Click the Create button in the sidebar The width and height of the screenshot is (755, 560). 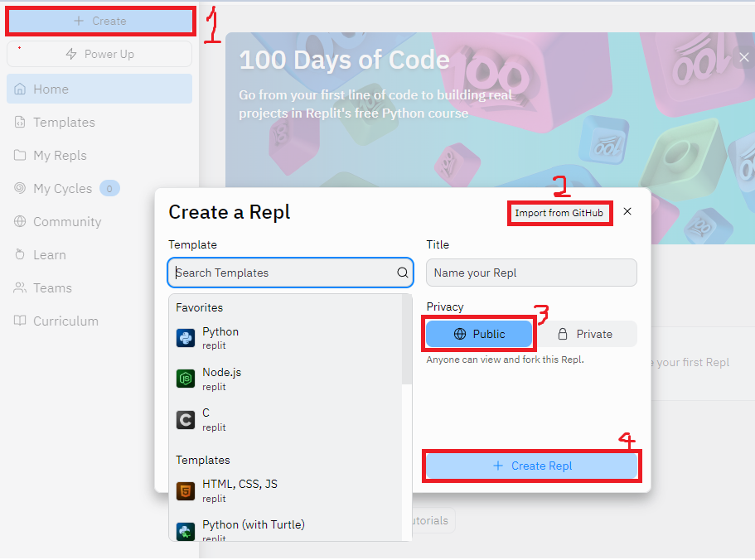100,22
